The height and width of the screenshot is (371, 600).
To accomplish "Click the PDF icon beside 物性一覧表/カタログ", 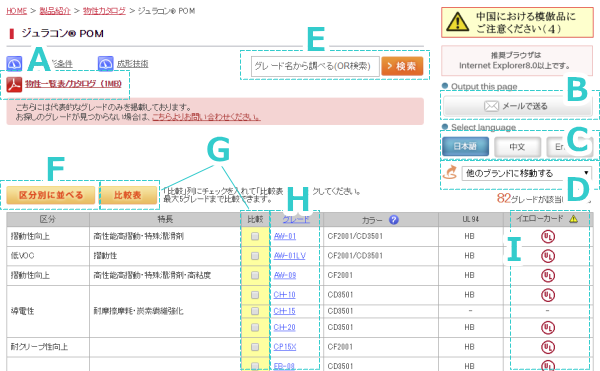I will tap(14, 85).
